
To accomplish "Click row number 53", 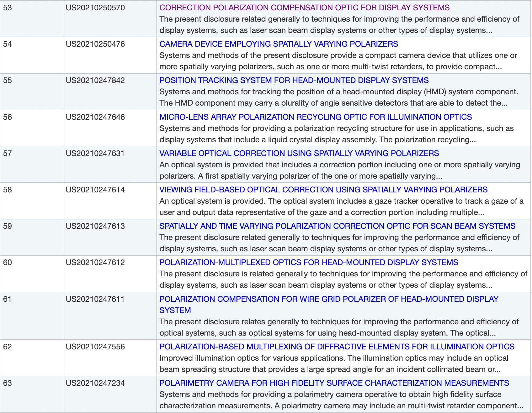I will coord(8,8).
